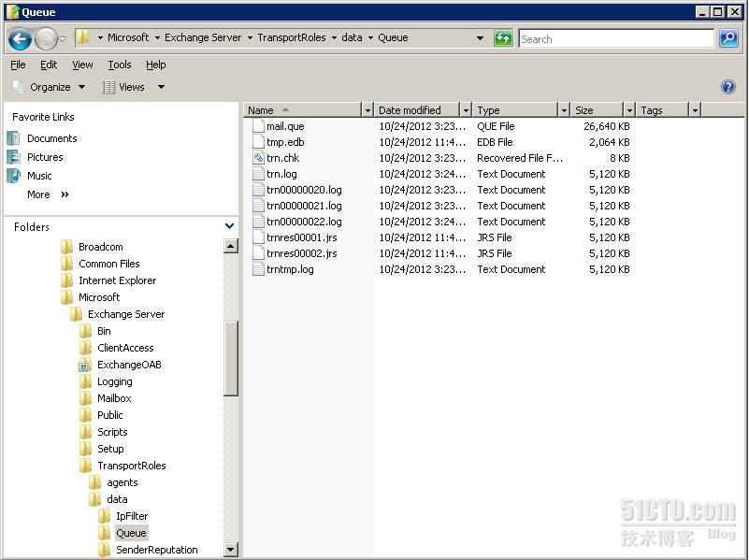Click the address bar folder icon
The height and width of the screenshot is (560, 749).
83,37
